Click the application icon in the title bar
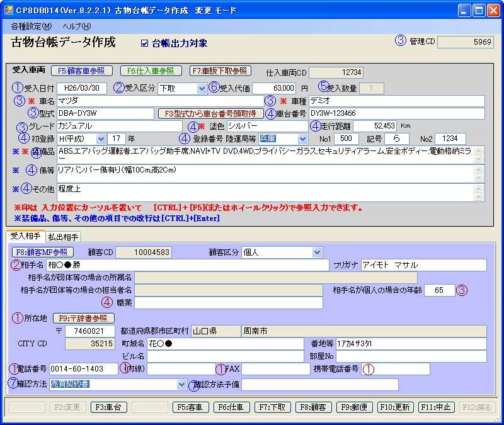 click(8, 11)
